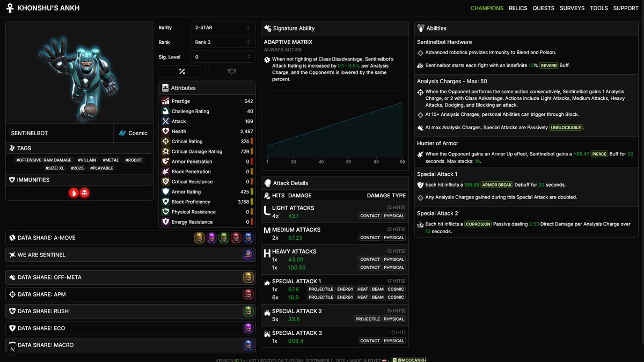Click the Block Proficiency value 3,158
The image size is (644, 362).
[243, 202]
